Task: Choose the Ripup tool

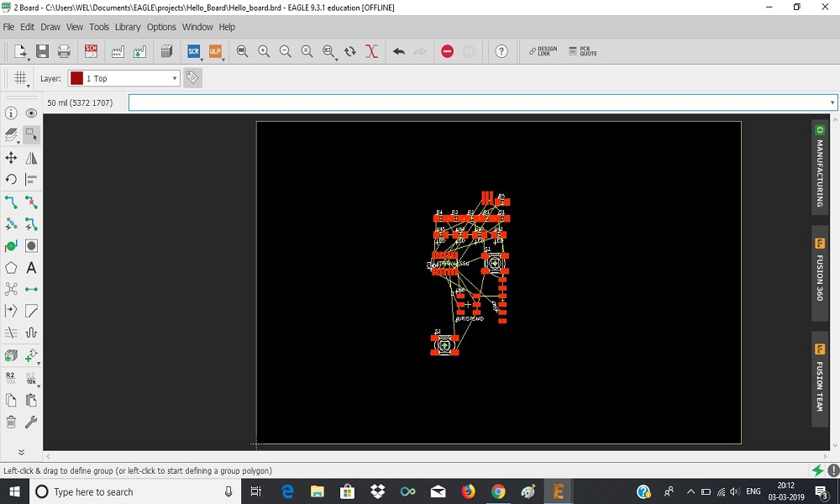Action: pyautogui.click(x=31, y=202)
